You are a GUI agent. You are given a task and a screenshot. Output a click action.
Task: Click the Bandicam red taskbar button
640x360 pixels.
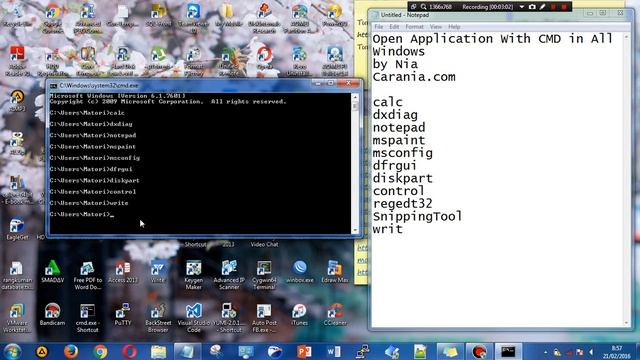(479, 351)
